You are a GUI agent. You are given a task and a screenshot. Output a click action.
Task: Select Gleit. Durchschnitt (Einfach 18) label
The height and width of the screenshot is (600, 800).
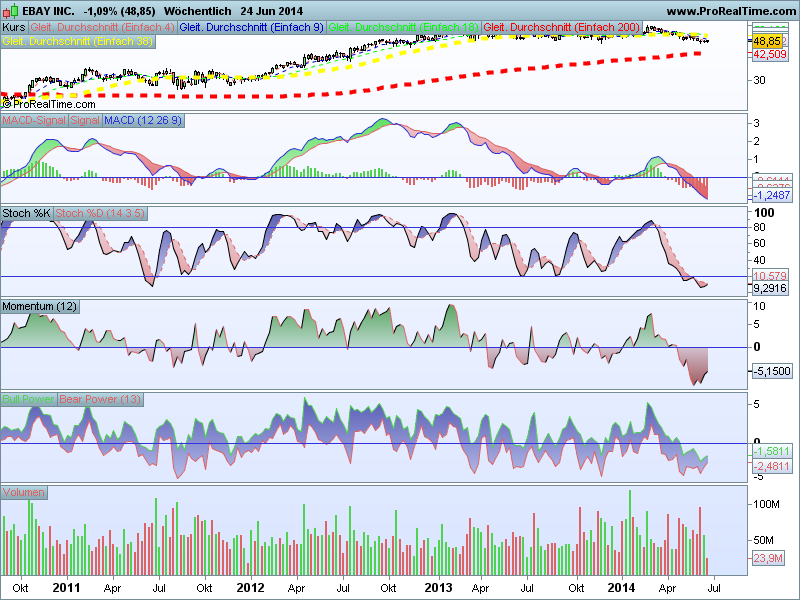pyautogui.click(x=404, y=28)
